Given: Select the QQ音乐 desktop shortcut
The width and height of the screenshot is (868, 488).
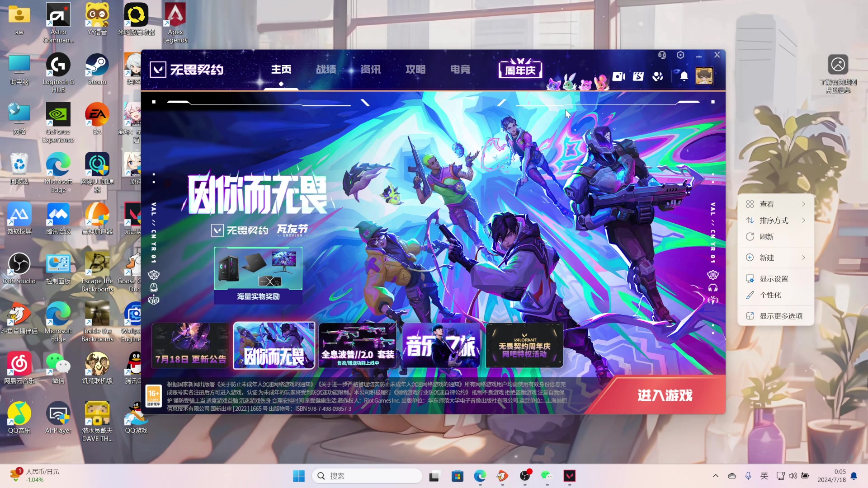Looking at the screenshot, I should [19, 418].
